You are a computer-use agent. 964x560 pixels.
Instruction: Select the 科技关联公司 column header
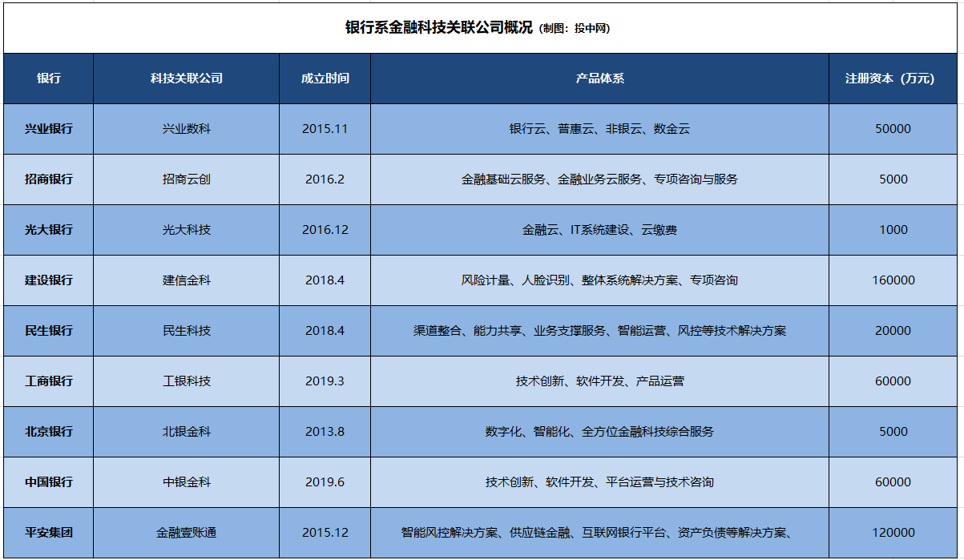click(x=187, y=79)
